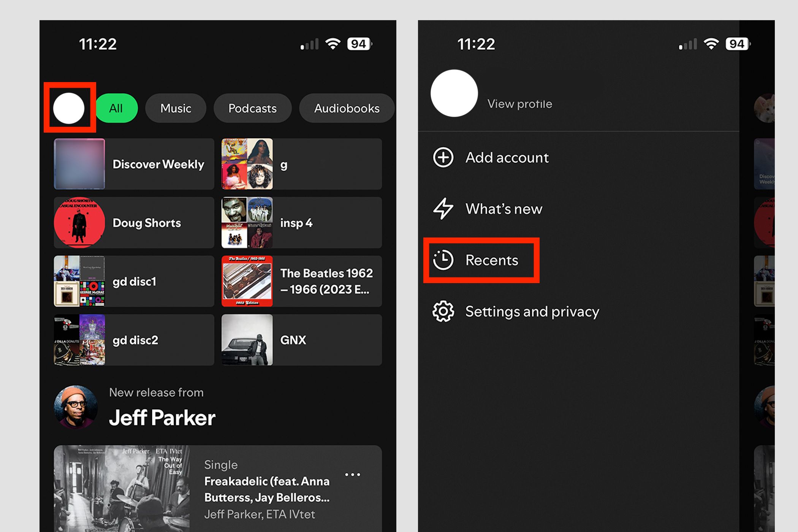Open the three-dot menu on Freakadelic single
The width and height of the screenshot is (798, 532).
[x=353, y=474]
